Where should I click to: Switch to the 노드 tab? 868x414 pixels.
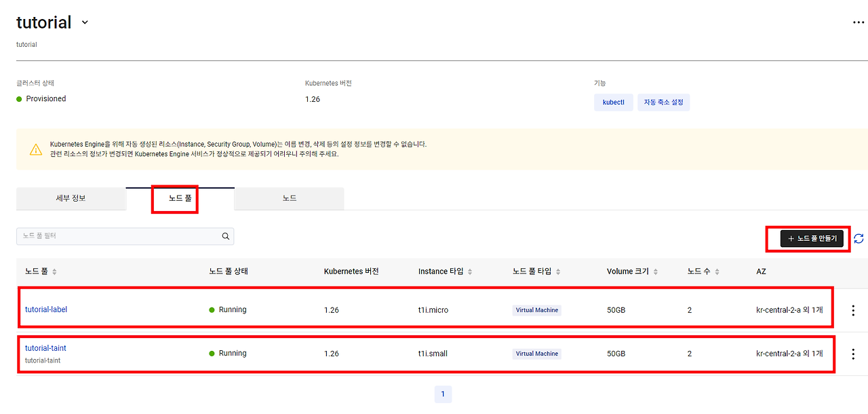pyautogui.click(x=290, y=199)
